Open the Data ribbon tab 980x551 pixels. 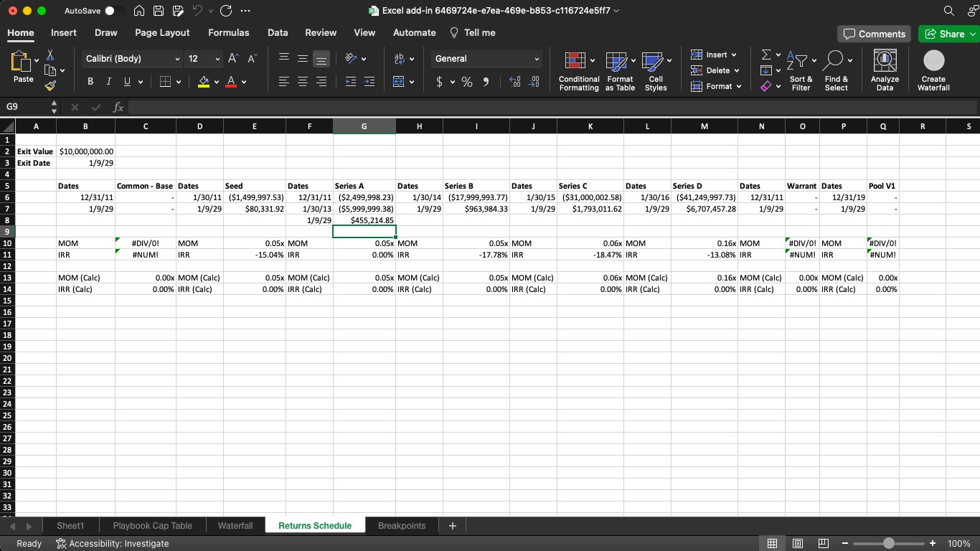[x=278, y=32]
